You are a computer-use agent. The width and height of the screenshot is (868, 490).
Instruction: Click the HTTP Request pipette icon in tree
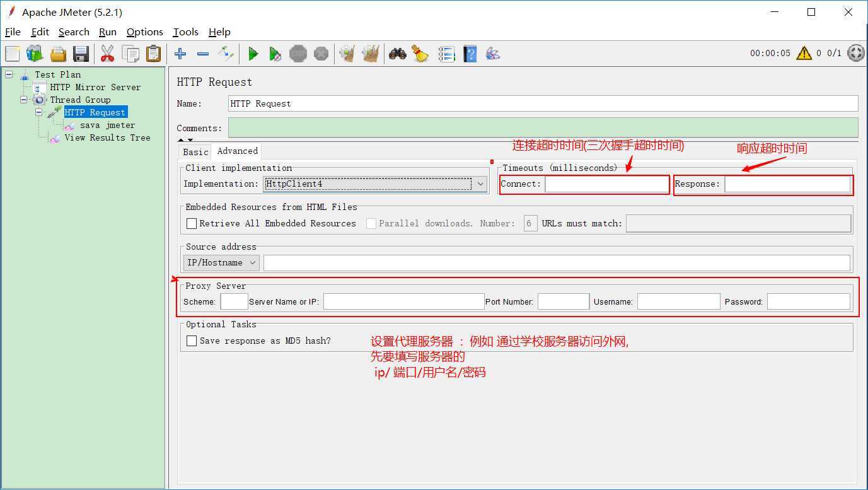coord(55,112)
